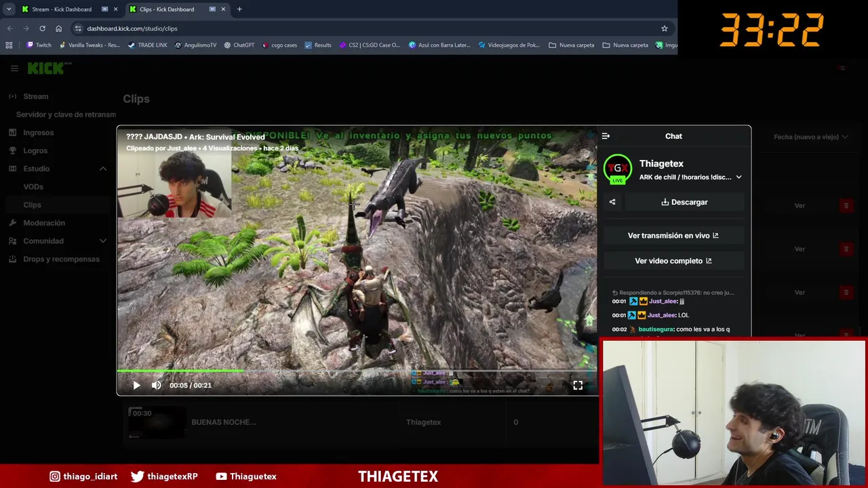Go to Logros in the sidebar

[x=35, y=150]
